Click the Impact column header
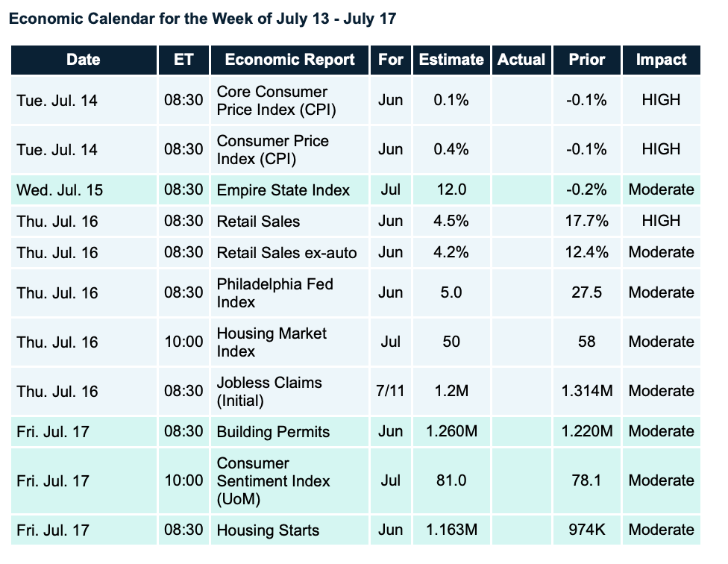This screenshot has width=728, height=564. tap(661, 60)
